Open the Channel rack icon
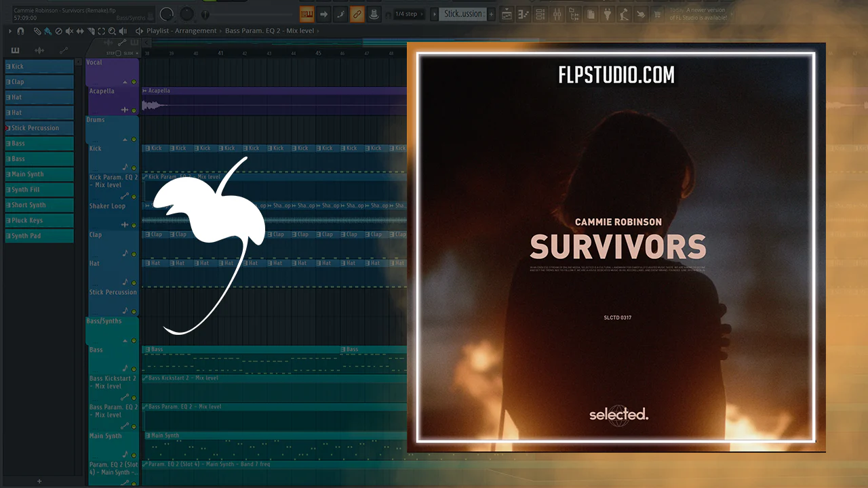 (x=540, y=14)
